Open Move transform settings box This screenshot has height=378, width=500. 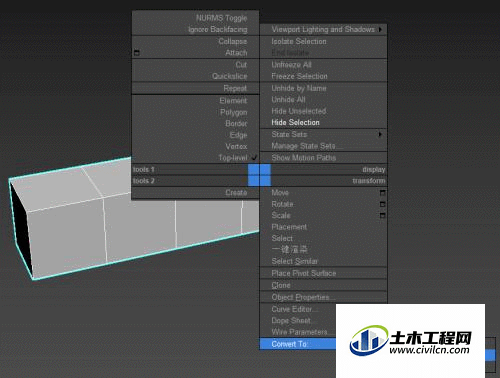383,193
